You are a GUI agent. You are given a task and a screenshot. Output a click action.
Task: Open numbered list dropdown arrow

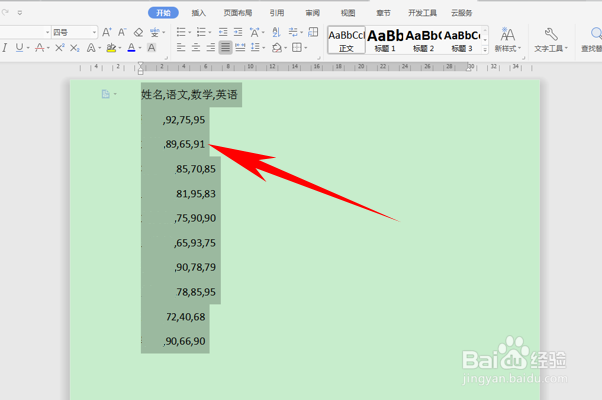pyautogui.click(x=210, y=33)
